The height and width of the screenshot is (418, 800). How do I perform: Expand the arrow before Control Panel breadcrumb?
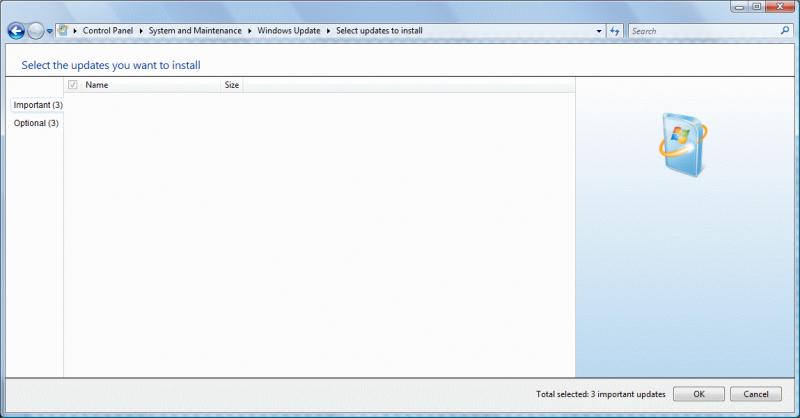[x=75, y=31]
